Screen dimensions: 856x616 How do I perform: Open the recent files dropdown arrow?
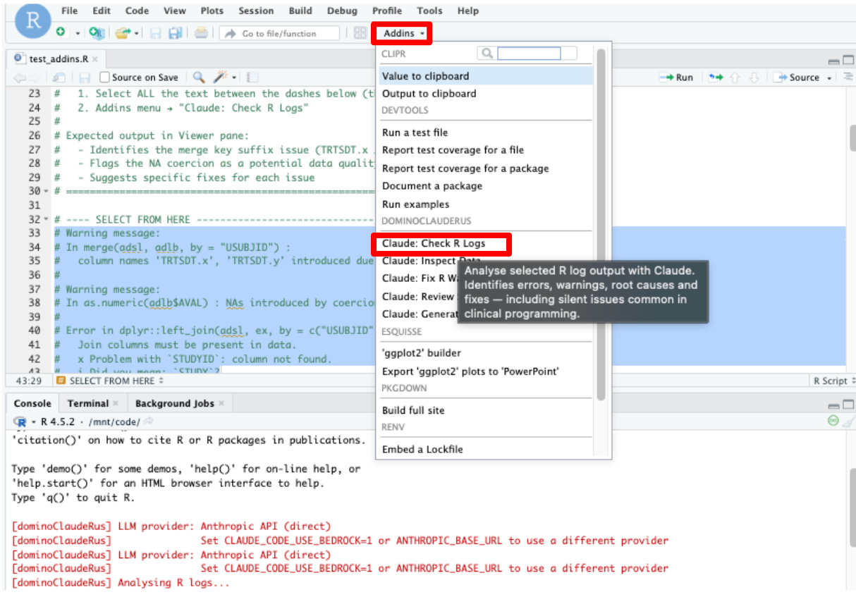click(137, 33)
